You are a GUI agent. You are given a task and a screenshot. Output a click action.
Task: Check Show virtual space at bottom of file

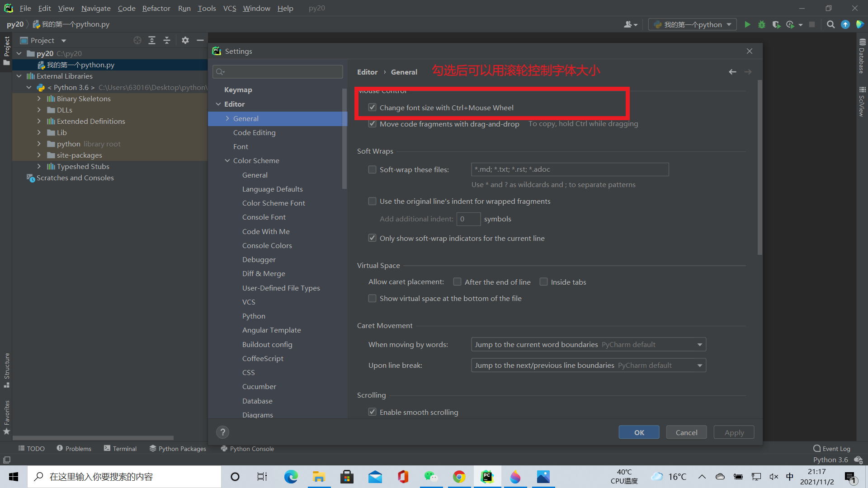[372, 298]
